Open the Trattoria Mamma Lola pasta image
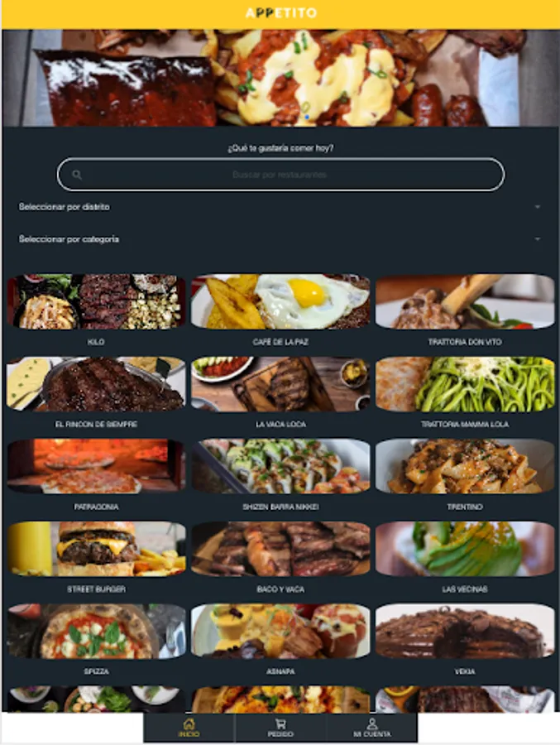 tap(465, 384)
